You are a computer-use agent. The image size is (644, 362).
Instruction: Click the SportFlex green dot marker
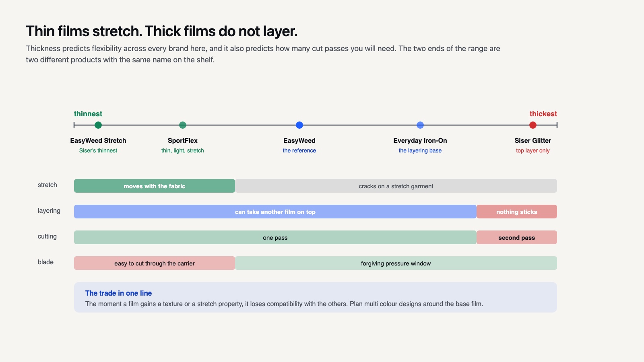183,125
